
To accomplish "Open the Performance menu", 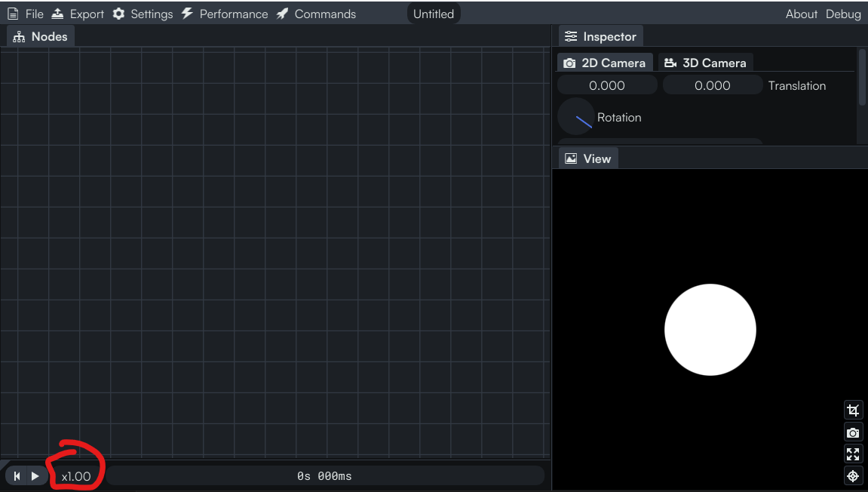I will tap(225, 14).
